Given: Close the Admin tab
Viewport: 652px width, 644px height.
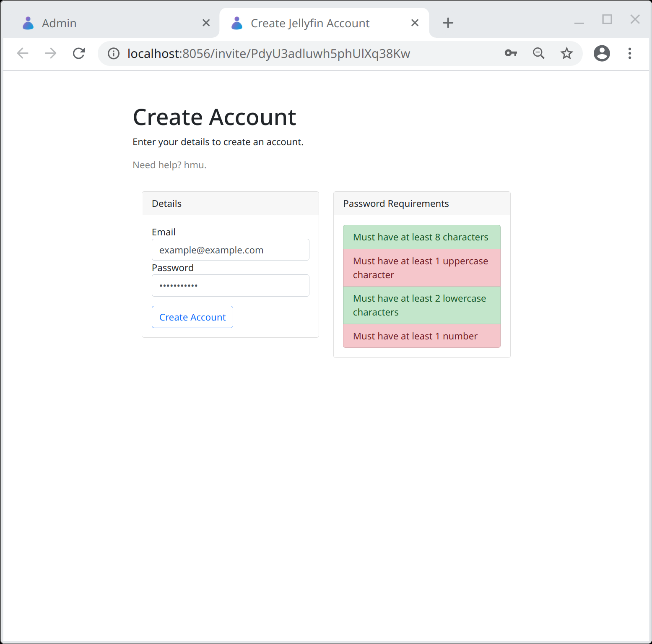Looking at the screenshot, I should [206, 23].
